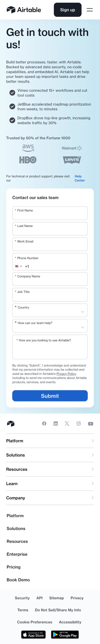Screen dimensions: 100x644
Task: Open Airtable's Facebook page icon
Action: click(x=44, y=423)
